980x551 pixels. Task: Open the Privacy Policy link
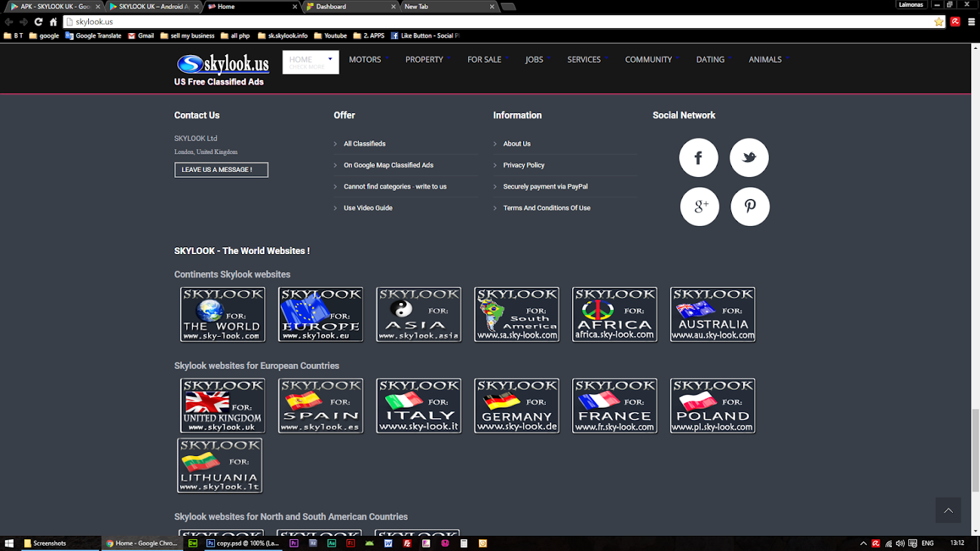[x=524, y=165]
